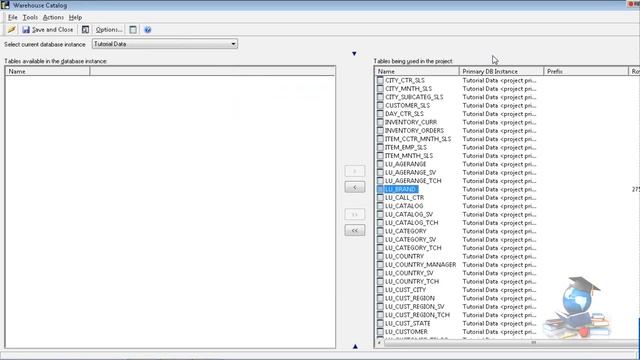This screenshot has height=360, width=640.
Task: Click Primary DB Instance cell of LU_CALL_CTR
Action: 499,198
